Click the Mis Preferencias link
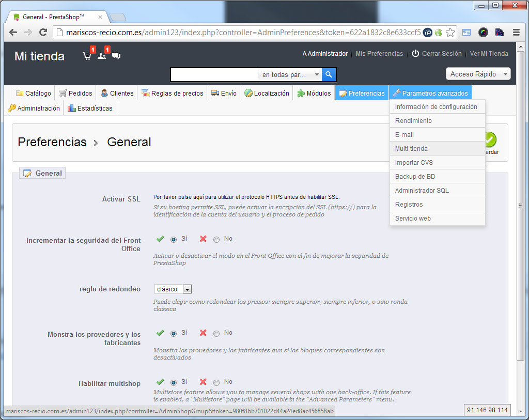529x420 pixels. [x=379, y=54]
